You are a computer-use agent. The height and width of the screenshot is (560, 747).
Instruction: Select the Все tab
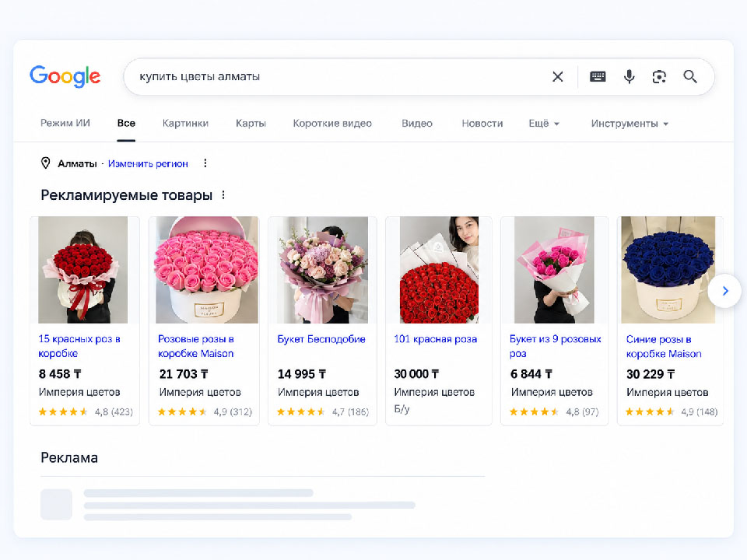click(126, 124)
